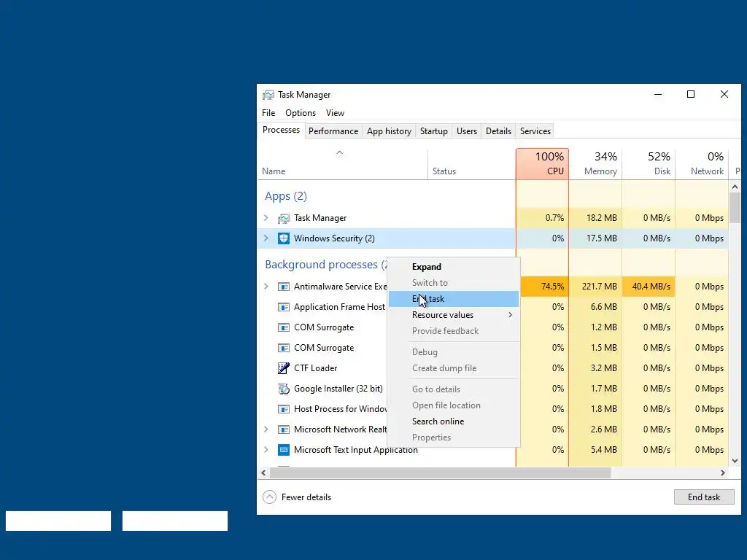747x560 pixels.
Task: Click the End task button at bottom
Action: (x=704, y=497)
